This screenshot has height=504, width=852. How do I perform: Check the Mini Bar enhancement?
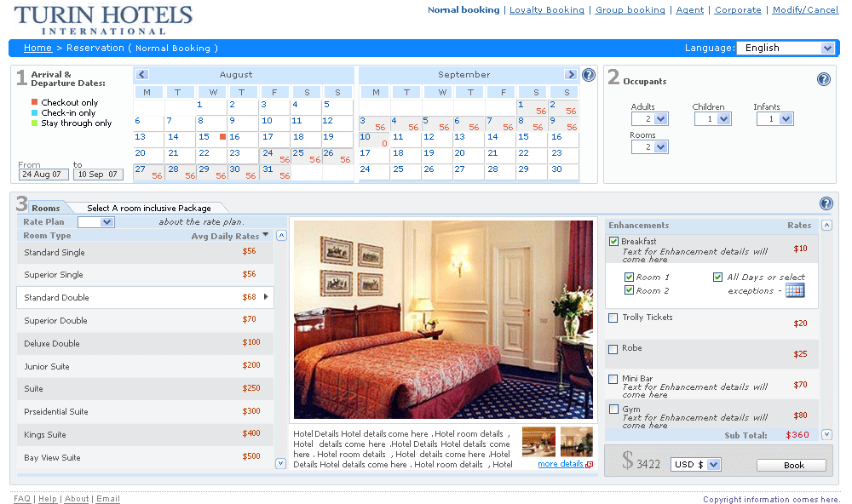click(x=613, y=380)
